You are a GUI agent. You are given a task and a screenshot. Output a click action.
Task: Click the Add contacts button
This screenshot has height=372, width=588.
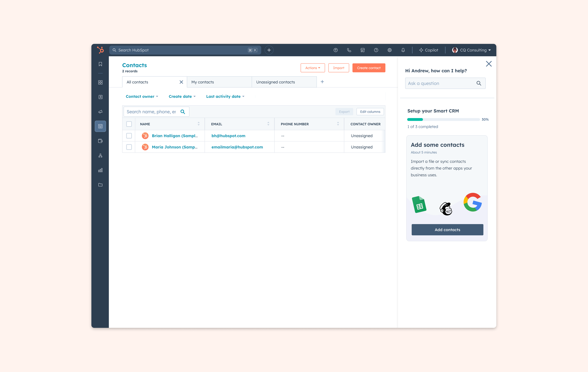point(447,230)
